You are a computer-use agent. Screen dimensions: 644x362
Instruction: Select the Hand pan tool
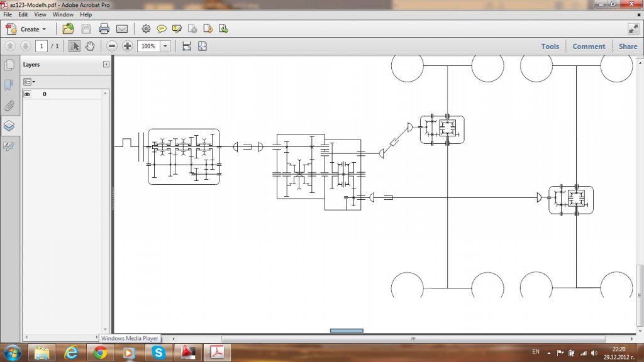(90, 46)
